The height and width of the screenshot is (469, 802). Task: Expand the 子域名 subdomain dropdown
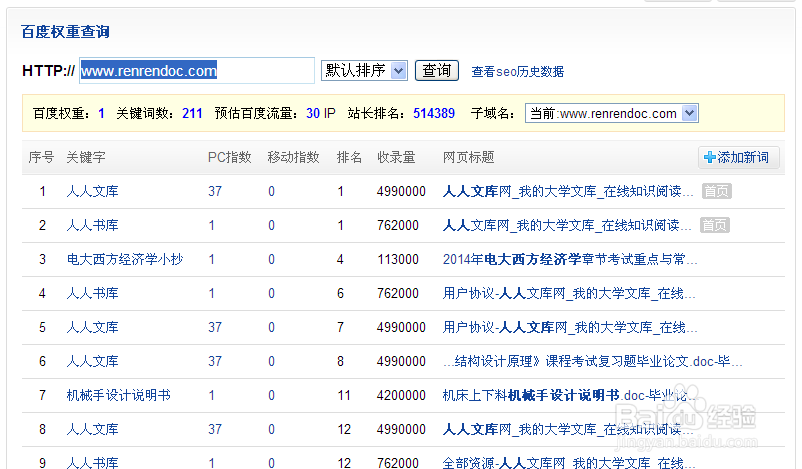click(612, 113)
